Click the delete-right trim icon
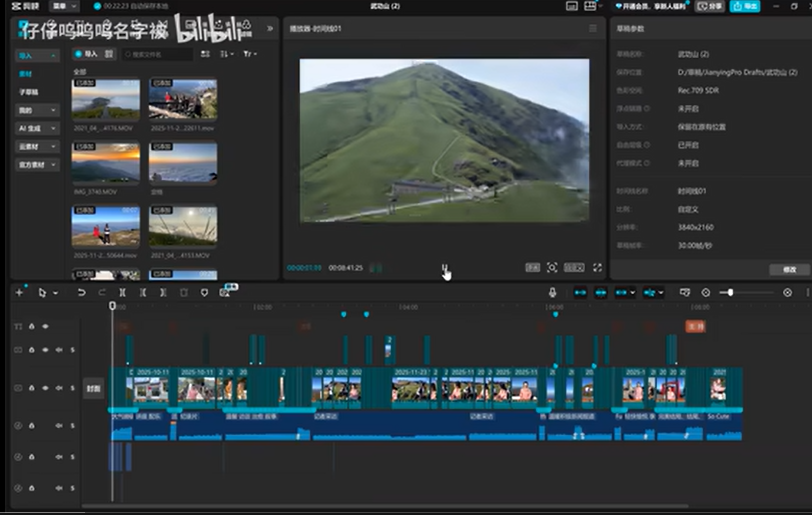The width and height of the screenshot is (812, 515). (x=163, y=292)
